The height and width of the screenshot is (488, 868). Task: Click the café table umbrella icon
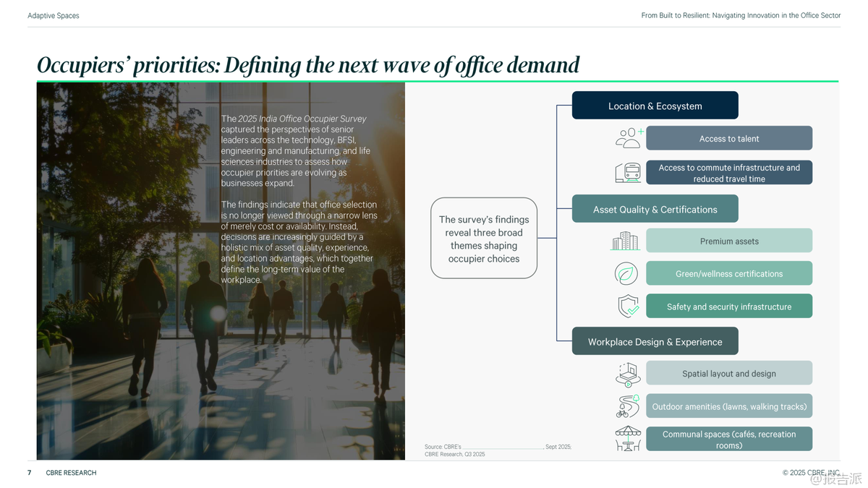(x=628, y=439)
